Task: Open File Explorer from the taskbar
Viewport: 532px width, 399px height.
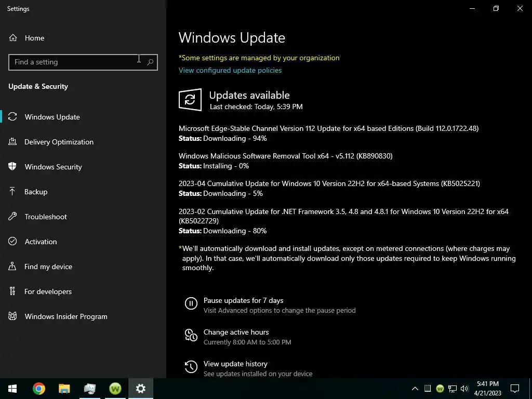Action: (x=64, y=389)
